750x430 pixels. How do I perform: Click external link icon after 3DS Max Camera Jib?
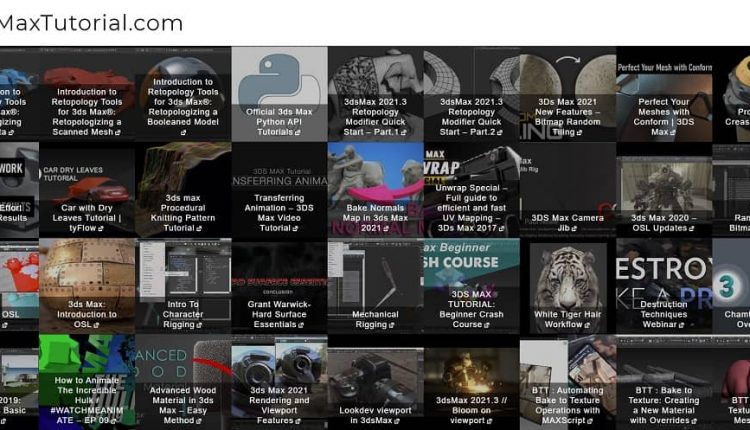pos(579,228)
